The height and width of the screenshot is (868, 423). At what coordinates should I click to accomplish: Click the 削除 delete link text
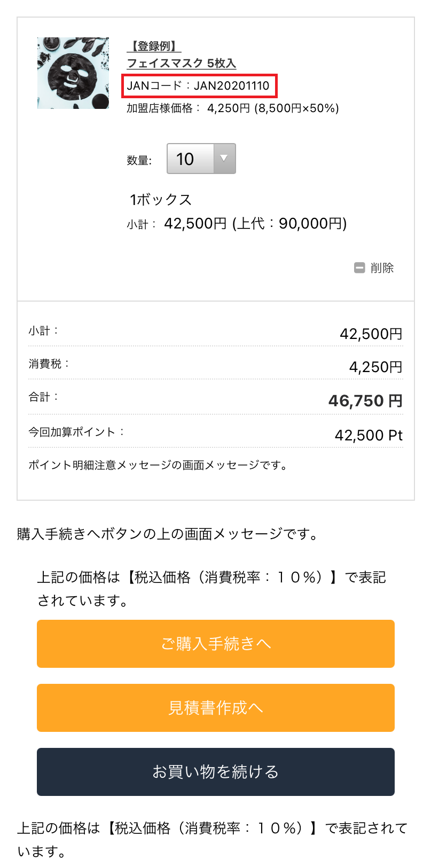382,268
